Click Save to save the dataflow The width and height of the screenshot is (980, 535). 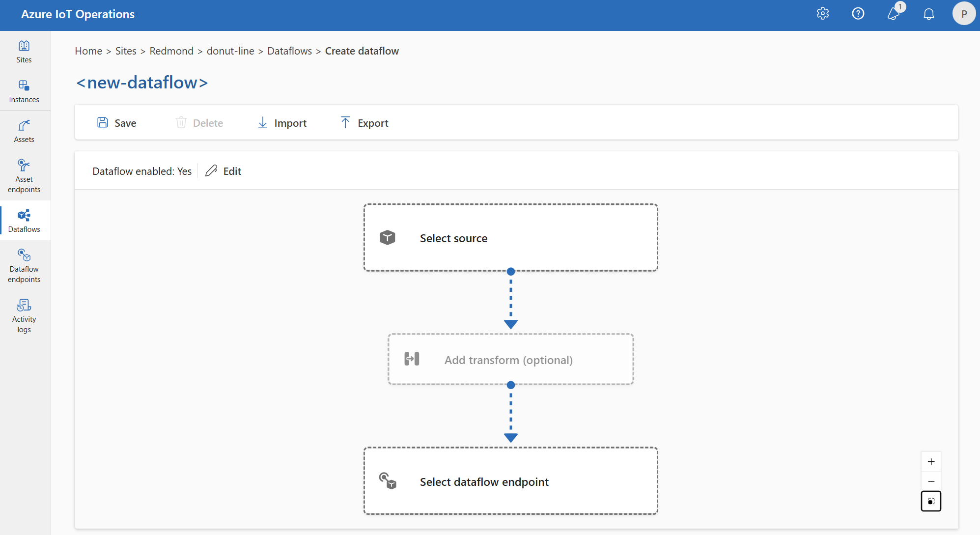pyautogui.click(x=117, y=122)
